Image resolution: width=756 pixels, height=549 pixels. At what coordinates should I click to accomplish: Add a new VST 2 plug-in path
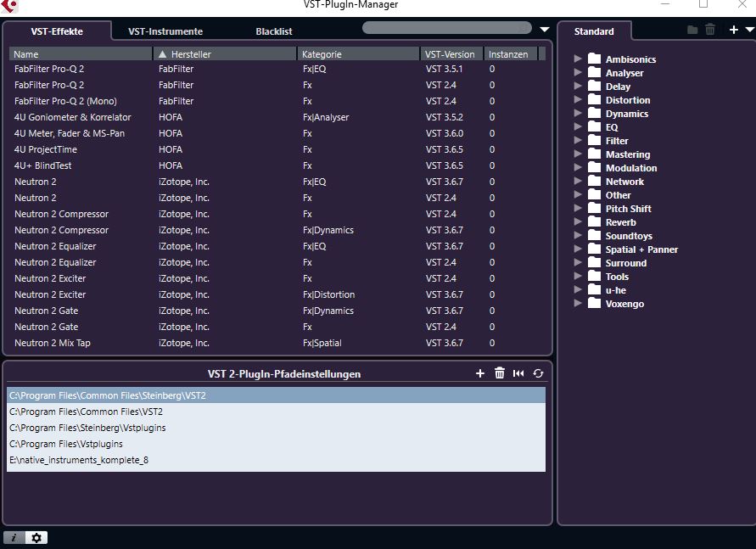[x=480, y=373]
